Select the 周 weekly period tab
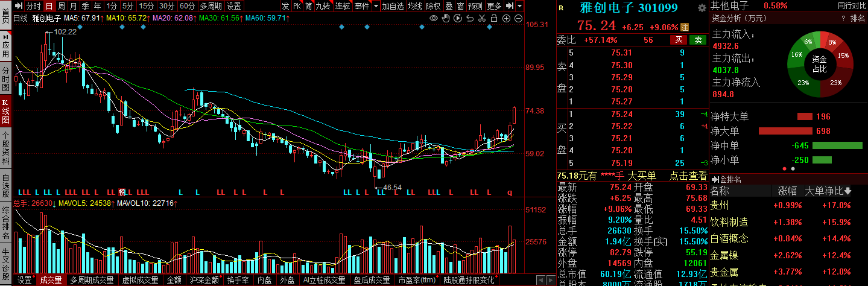 coord(61,6)
